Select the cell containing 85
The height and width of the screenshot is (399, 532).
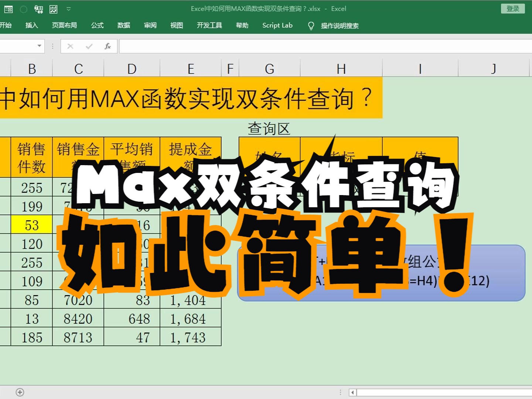click(x=32, y=300)
